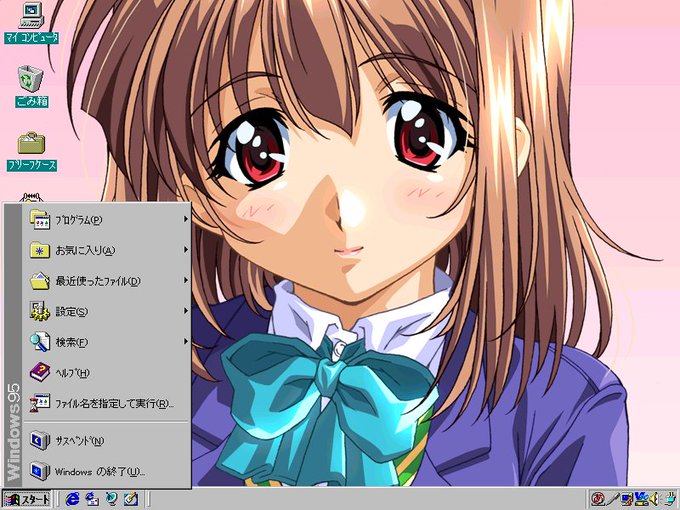Open 検索(F) find menu entry
The width and height of the screenshot is (680, 510).
coord(107,342)
